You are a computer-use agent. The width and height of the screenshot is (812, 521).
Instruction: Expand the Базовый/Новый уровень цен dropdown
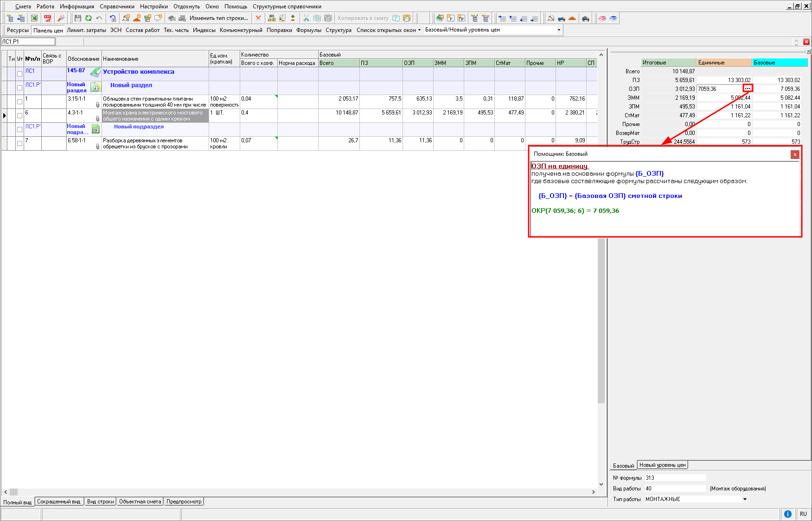tap(559, 30)
